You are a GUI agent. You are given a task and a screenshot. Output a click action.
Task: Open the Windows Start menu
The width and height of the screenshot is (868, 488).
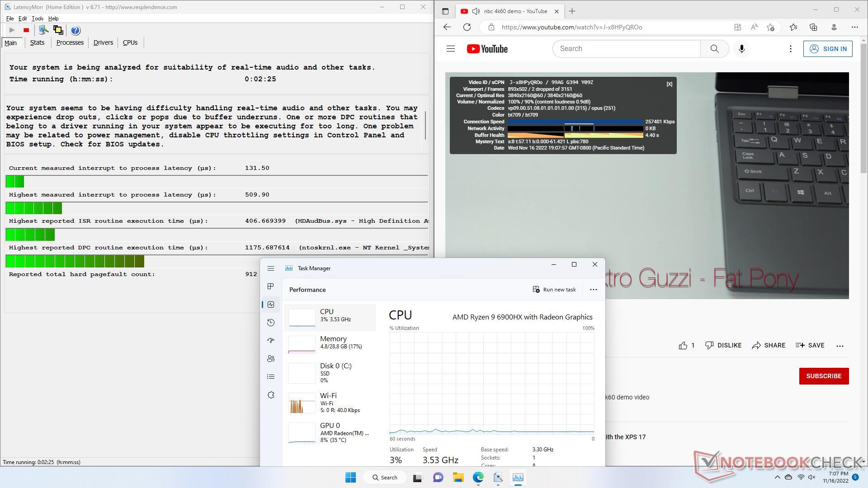(x=350, y=478)
